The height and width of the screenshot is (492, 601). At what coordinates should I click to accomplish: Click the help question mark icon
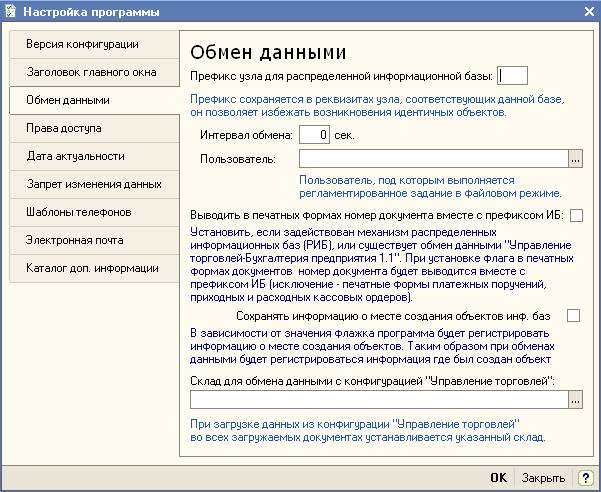pos(586,478)
